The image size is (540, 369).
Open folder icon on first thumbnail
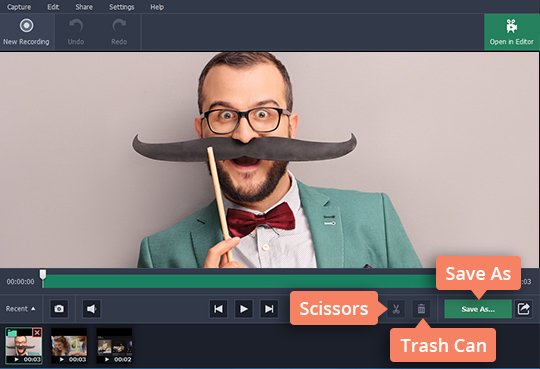coord(12,332)
